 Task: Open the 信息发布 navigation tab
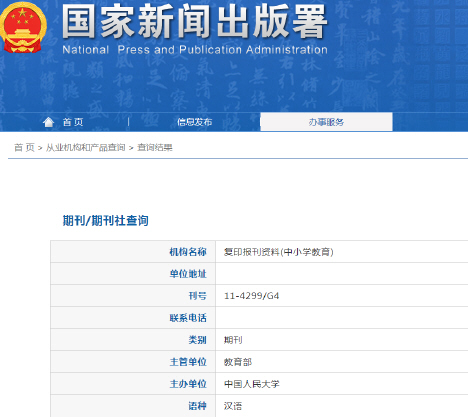(x=195, y=122)
